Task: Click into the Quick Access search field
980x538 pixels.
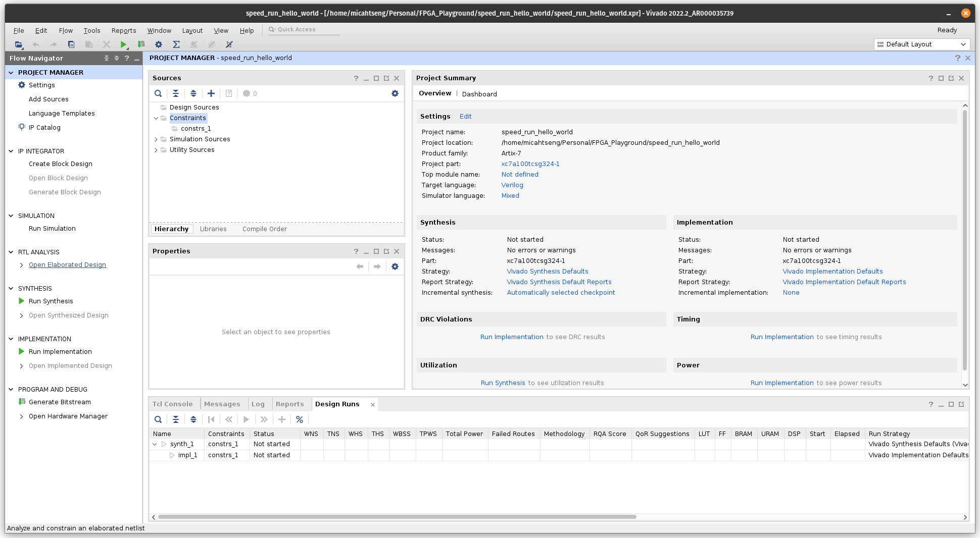Action: point(303,30)
